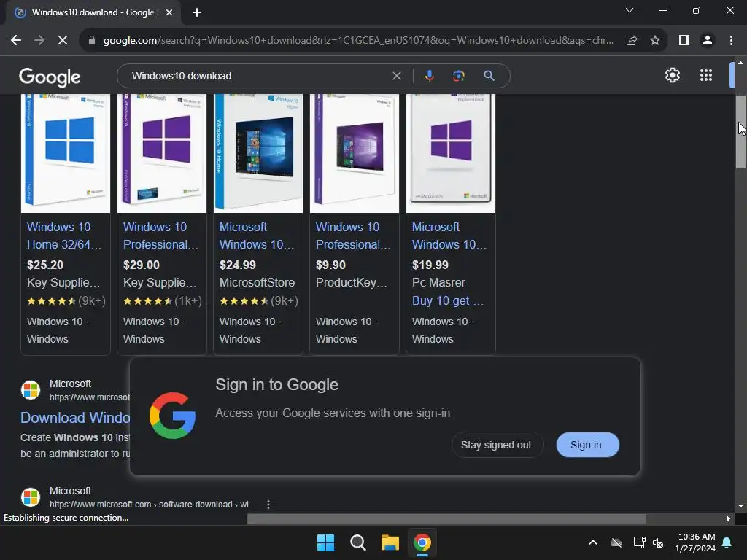Open Chrome three-dot menu
The height and width of the screenshot is (560, 747).
(x=731, y=41)
